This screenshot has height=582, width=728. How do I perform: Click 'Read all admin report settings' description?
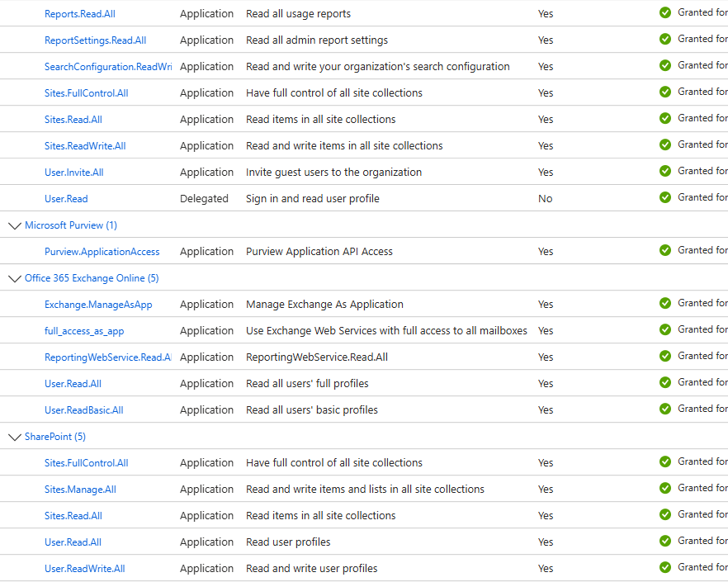coord(317,40)
